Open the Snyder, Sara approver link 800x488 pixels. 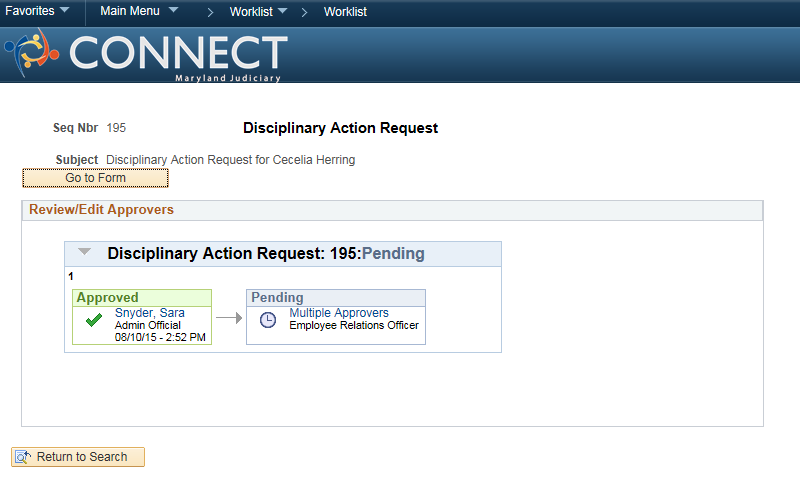point(149,313)
